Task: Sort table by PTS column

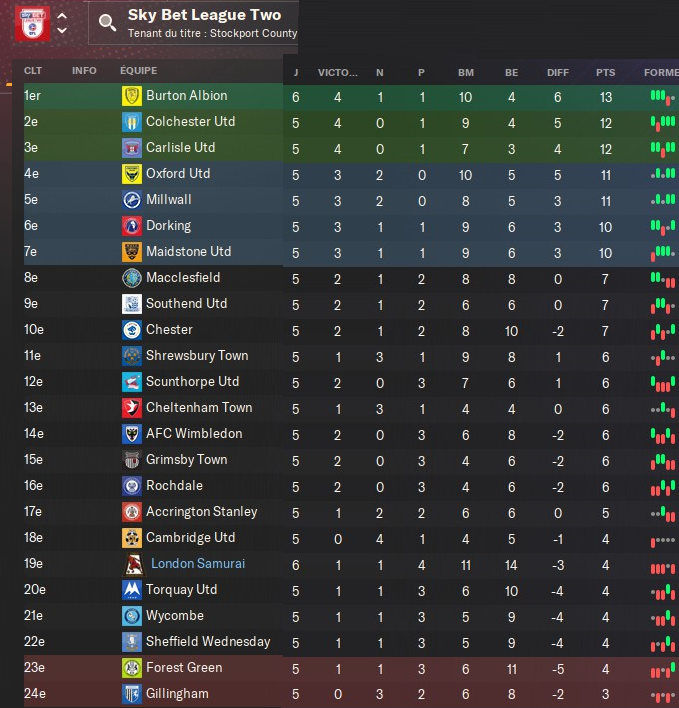Action: coord(605,72)
